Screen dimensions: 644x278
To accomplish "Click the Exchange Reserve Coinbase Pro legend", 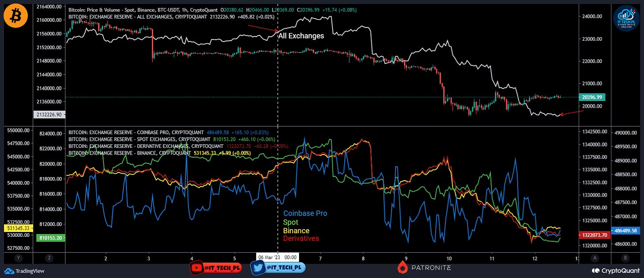I will pos(136,132).
